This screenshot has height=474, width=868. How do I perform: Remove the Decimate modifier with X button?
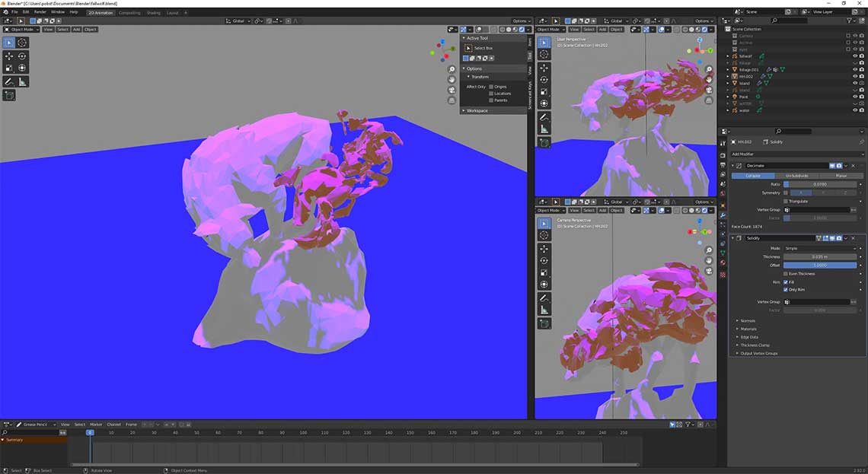point(853,165)
